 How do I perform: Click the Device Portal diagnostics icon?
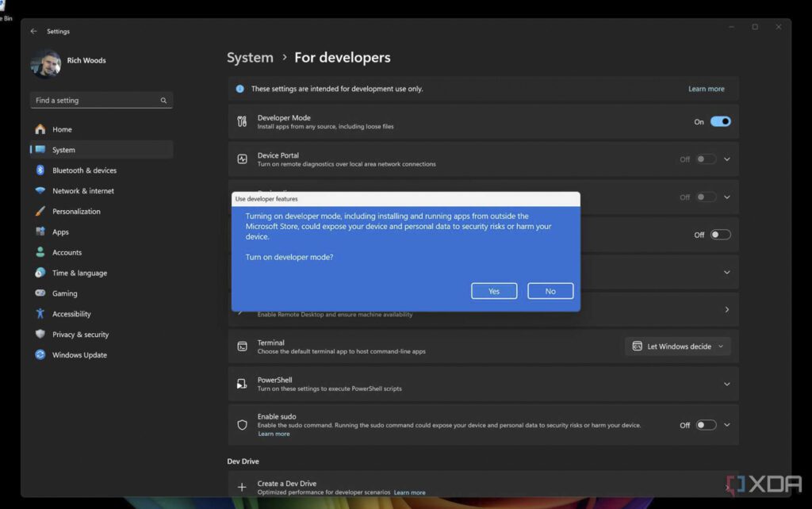click(242, 159)
